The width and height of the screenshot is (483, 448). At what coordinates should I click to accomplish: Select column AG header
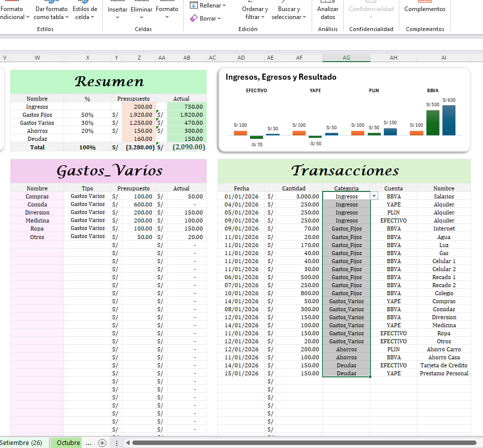click(x=346, y=58)
